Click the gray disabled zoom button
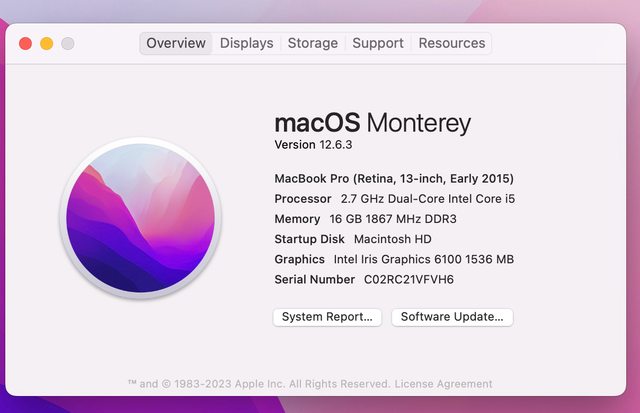Image resolution: width=640 pixels, height=413 pixels. pyautogui.click(x=68, y=43)
